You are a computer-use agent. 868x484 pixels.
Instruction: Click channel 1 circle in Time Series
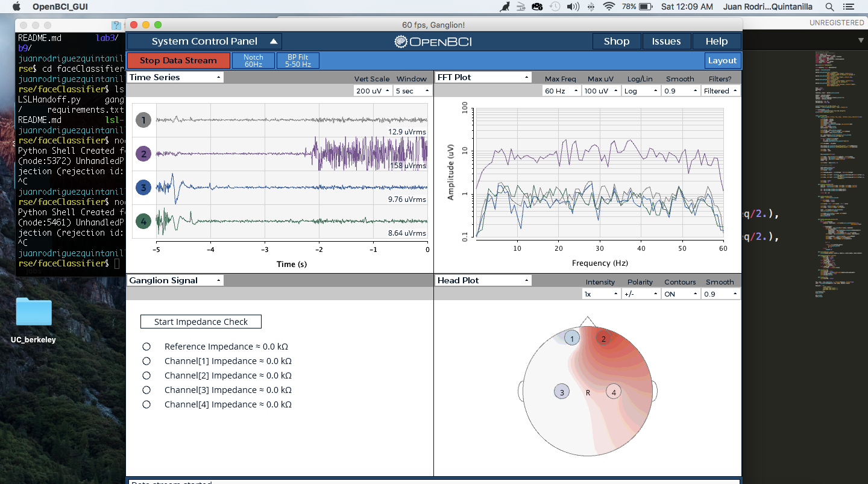tap(143, 121)
